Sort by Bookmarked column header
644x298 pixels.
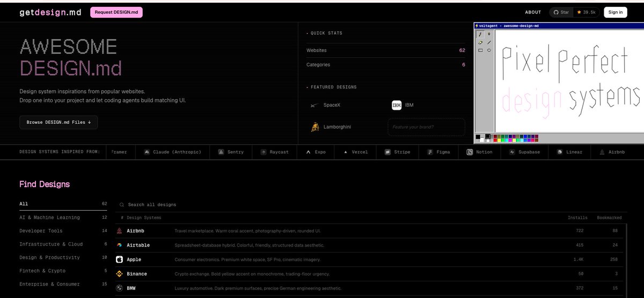609,218
